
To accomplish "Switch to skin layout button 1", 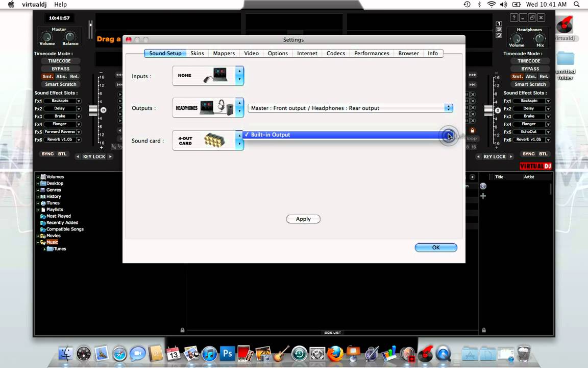I will 499,24.
